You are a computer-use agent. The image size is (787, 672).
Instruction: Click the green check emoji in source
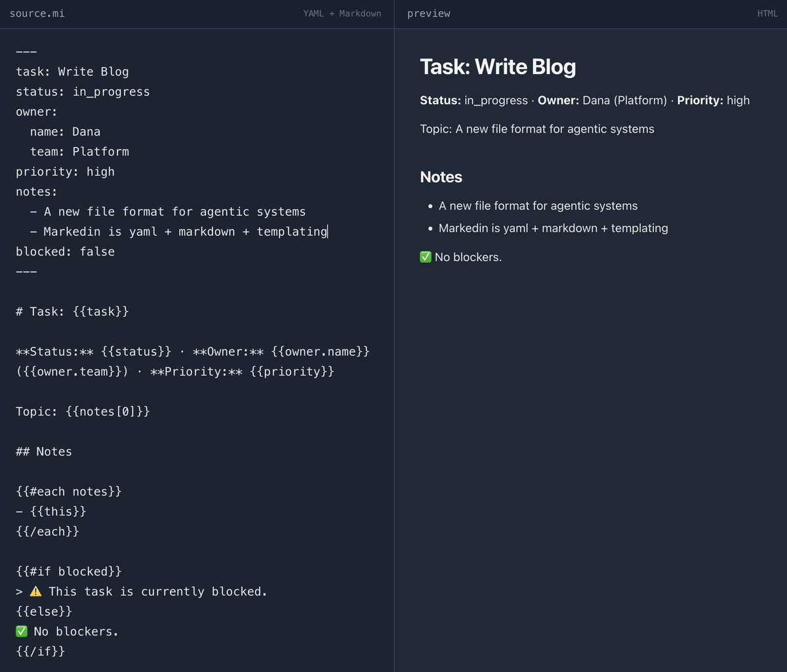(x=22, y=631)
